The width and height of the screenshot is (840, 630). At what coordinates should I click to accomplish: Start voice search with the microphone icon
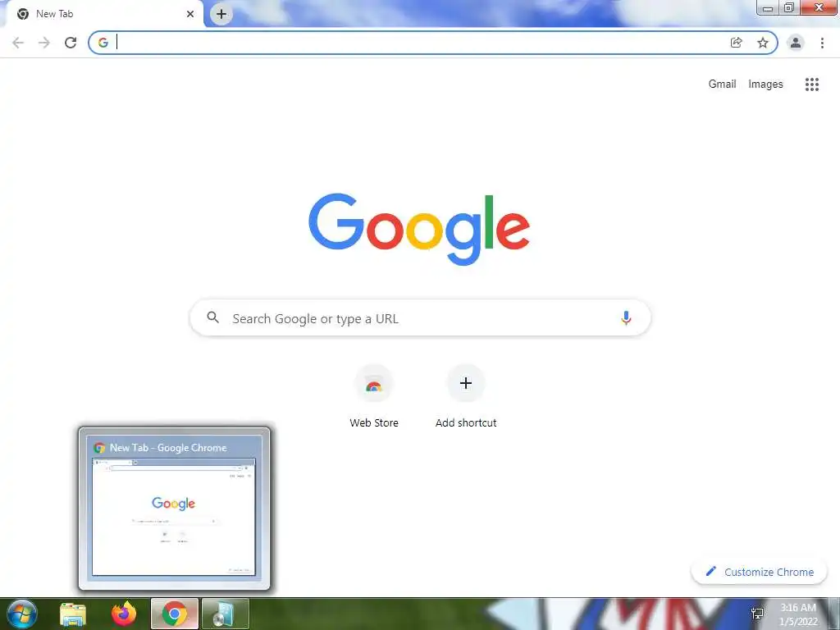click(626, 318)
